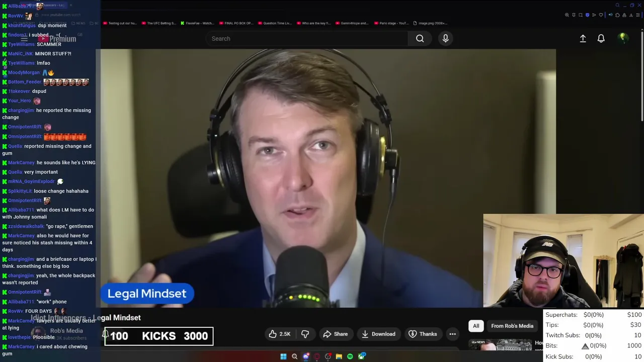644x362 pixels.
Task: Click inside the YouTube Search field
Action: pyautogui.click(x=307, y=38)
